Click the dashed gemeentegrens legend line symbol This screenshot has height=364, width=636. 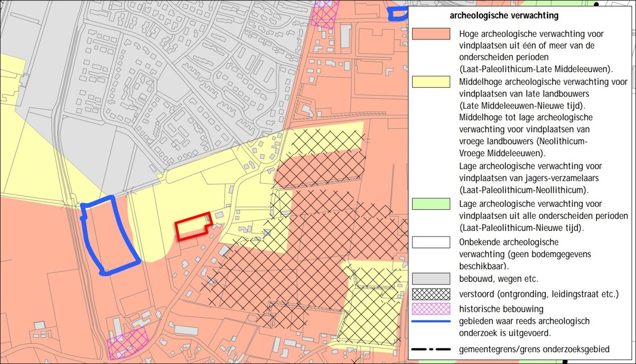coord(431,349)
